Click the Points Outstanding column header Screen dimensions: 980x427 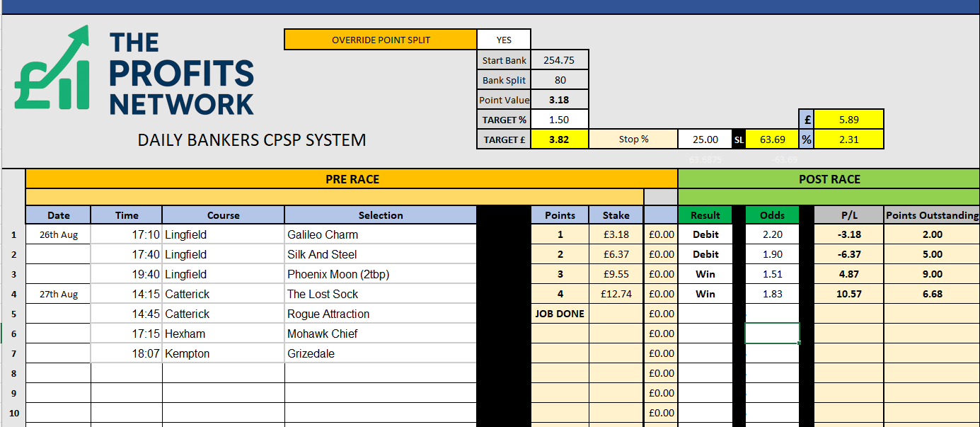[931, 215]
